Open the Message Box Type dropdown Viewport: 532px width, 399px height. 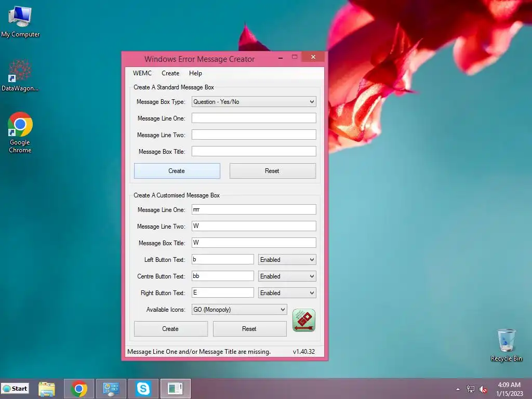coord(254,102)
